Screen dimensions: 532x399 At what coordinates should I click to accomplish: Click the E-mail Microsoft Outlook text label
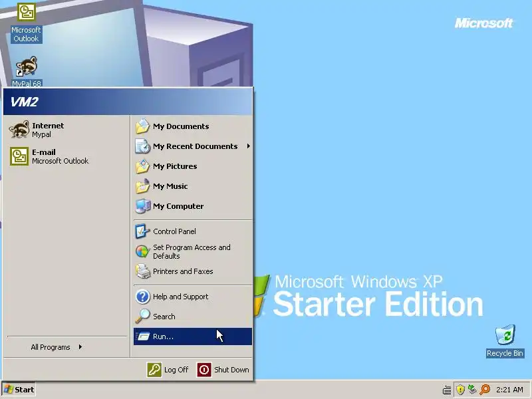(60, 156)
